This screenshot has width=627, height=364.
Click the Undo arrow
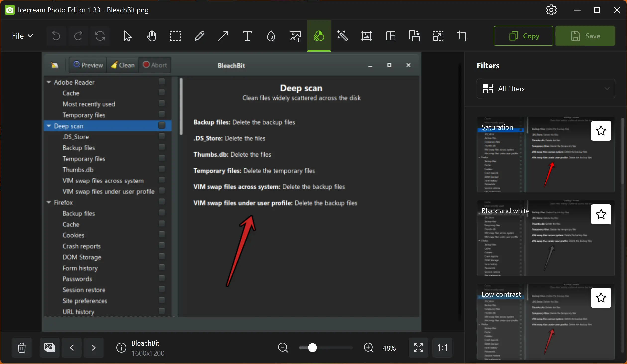[56, 36]
